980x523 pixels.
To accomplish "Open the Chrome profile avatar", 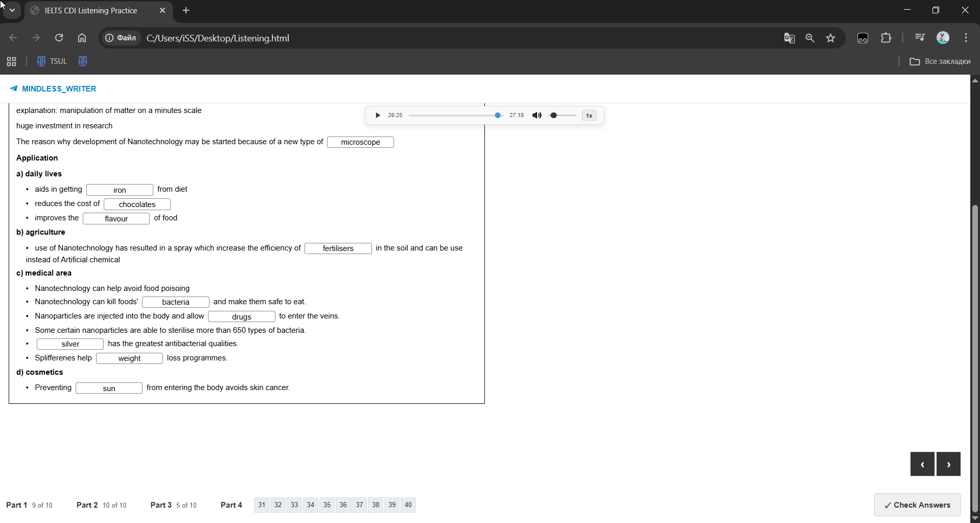I will [943, 37].
